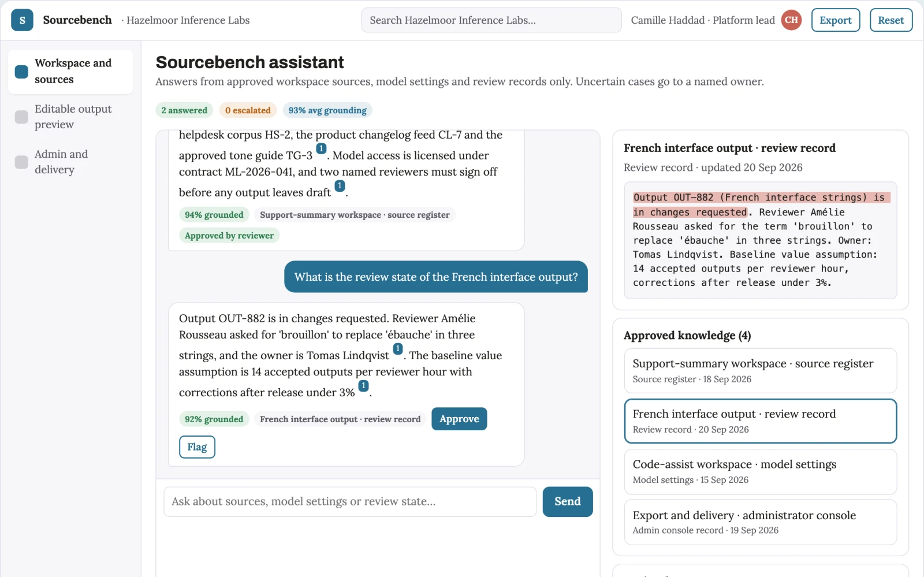This screenshot has height=577, width=924.
Task: Click citation badge after 'tone guide TG-3'
Action: [x=321, y=149]
